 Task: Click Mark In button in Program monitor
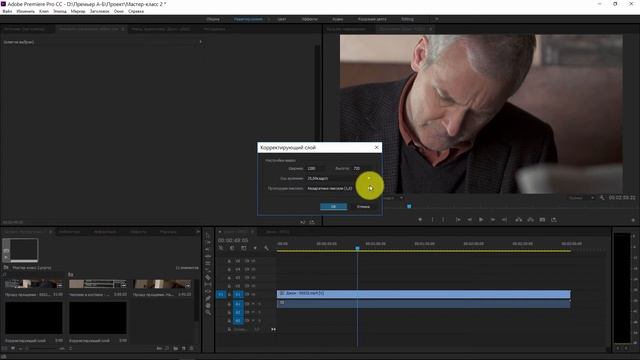pyautogui.click(x=432, y=220)
